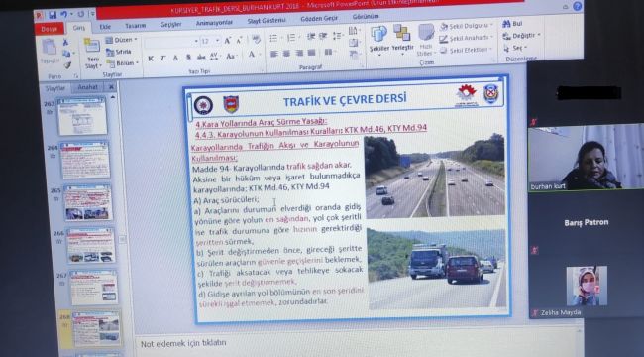The width and height of the screenshot is (644, 357).
Task: Align text right in Paragraf group
Action: pyautogui.click(x=299, y=53)
